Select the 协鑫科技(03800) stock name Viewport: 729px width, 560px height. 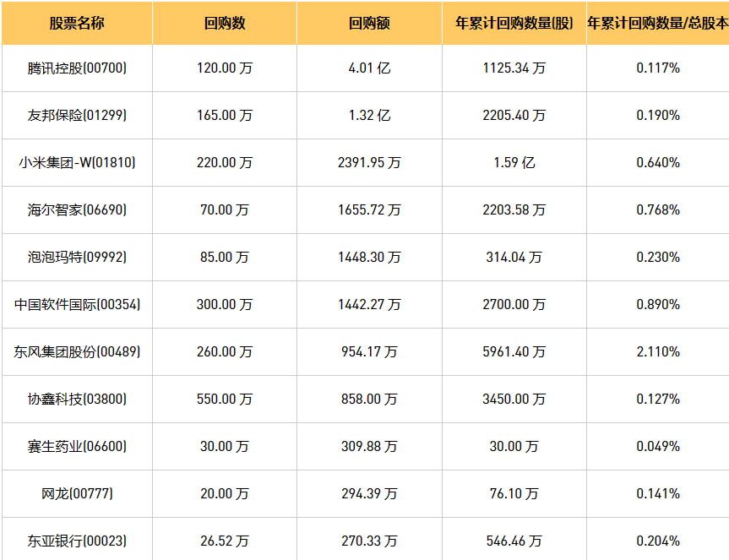click(77, 400)
